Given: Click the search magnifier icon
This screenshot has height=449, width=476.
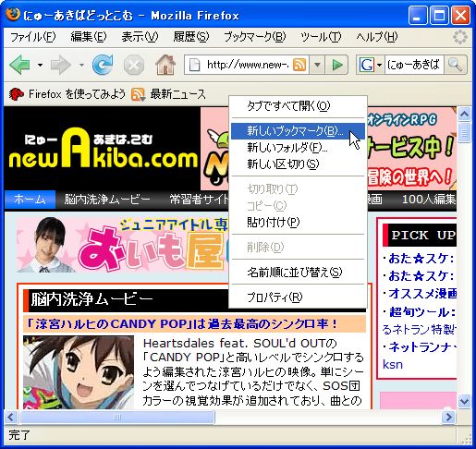Looking at the screenshot, I should [x=456, y=65].
